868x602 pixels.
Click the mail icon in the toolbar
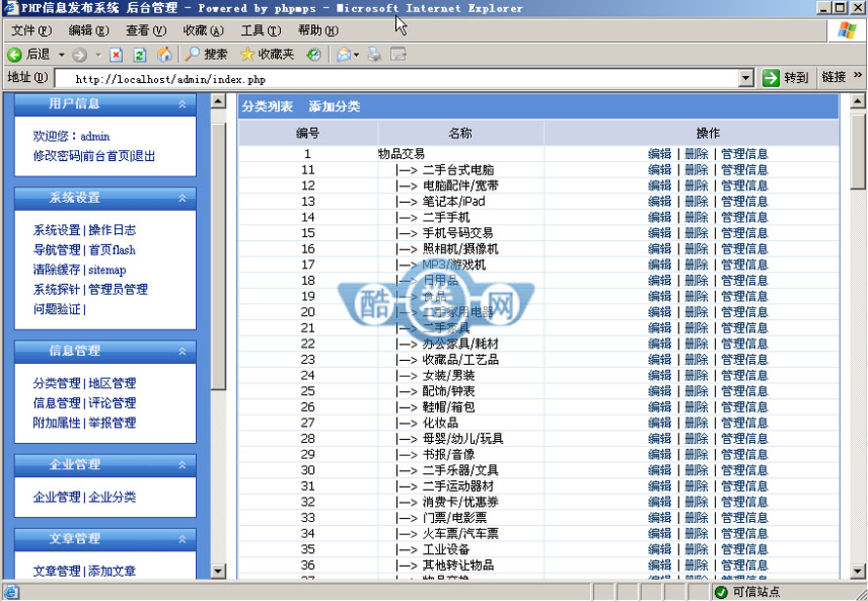click(346, 55)
